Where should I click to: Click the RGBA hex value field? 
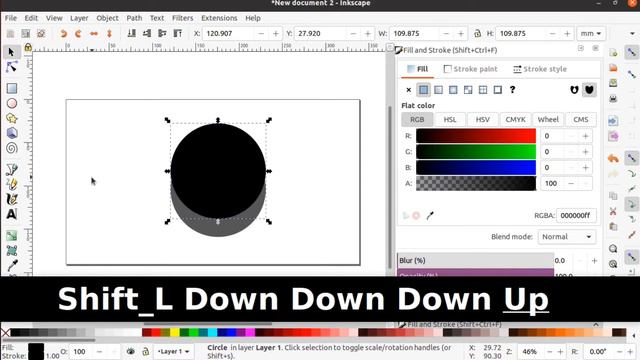click(x=576, y=216)
